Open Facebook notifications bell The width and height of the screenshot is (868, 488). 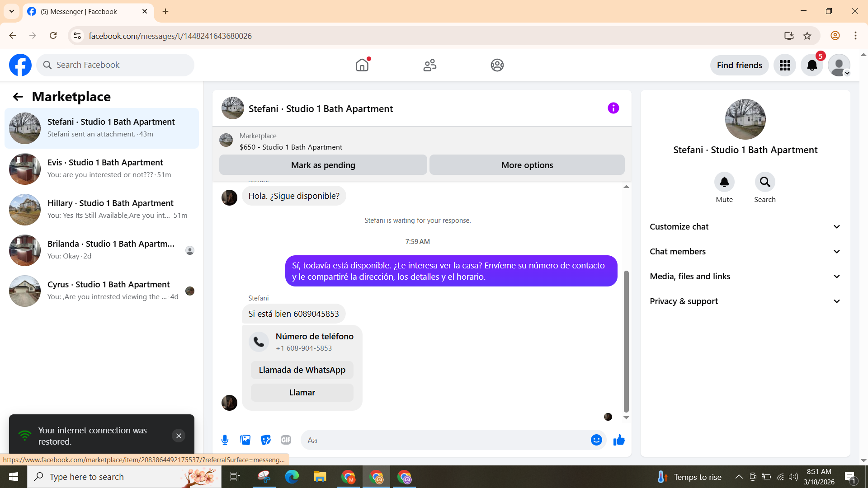coord(812,66)
